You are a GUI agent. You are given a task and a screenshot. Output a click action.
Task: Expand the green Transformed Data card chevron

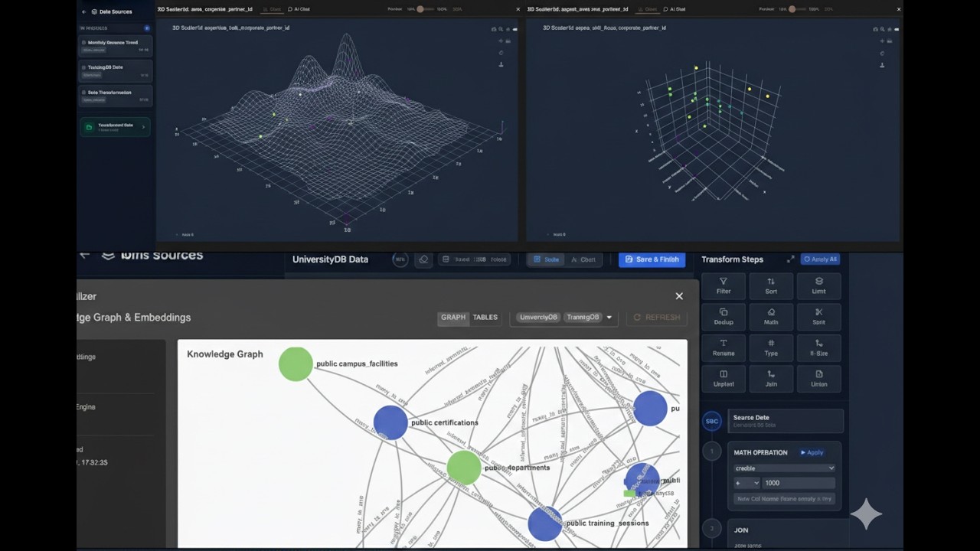point(143,127)
